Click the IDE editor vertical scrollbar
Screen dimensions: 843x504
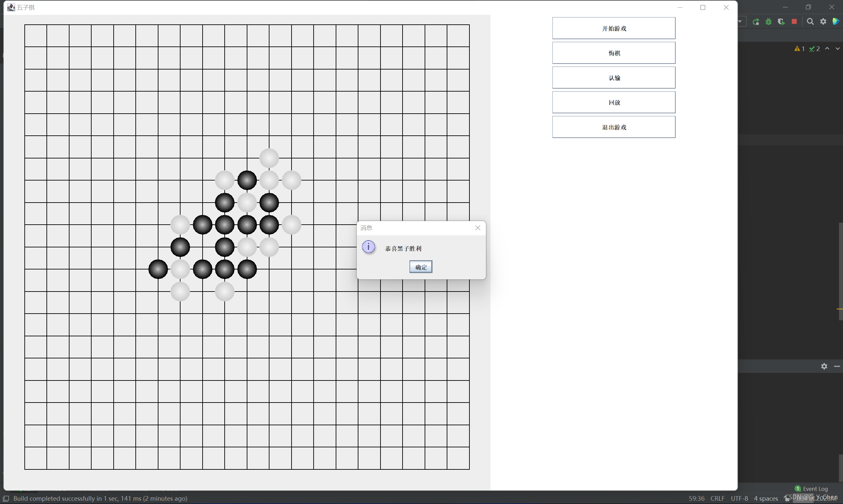[841, 271]
